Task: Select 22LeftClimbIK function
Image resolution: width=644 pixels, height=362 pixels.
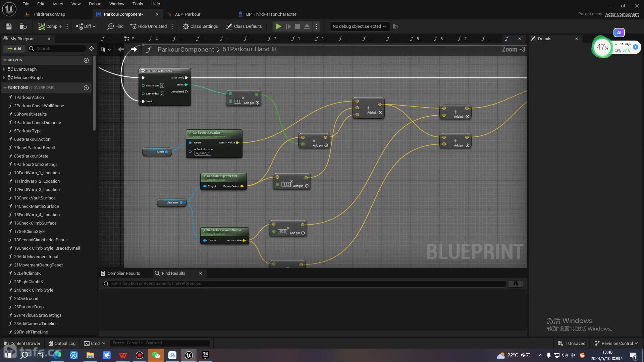Action: point(28,273)
